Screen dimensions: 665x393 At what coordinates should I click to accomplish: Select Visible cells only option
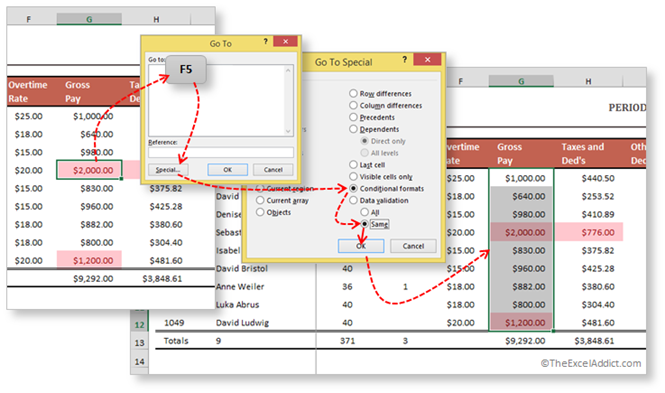(x=353, y=176)
